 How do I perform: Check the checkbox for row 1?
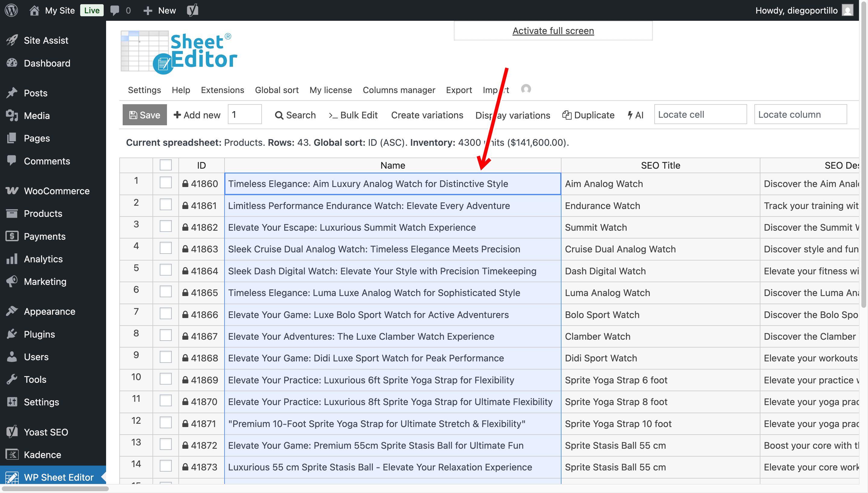coord(166,182)
